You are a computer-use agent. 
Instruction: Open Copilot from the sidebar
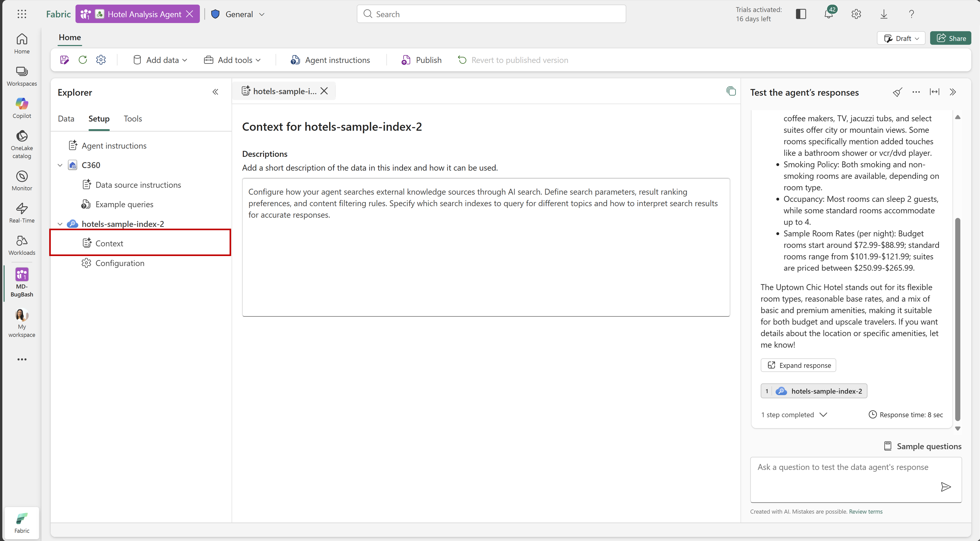pos(22,108)
